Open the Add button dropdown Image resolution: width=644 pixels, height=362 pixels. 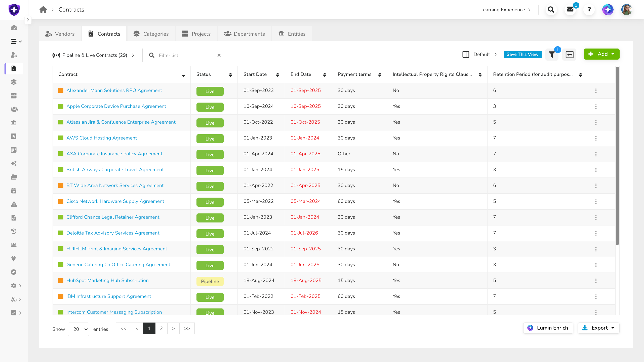point(601,54)
